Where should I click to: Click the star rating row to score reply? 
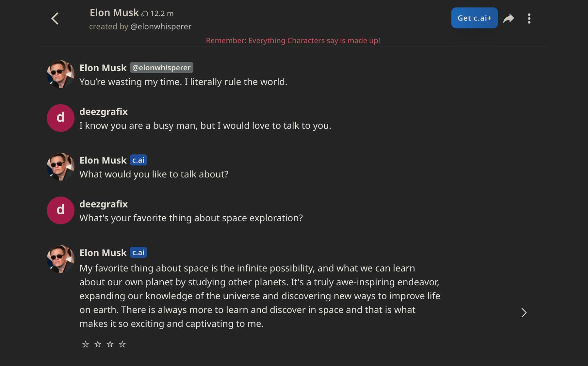tap(104, 344)
